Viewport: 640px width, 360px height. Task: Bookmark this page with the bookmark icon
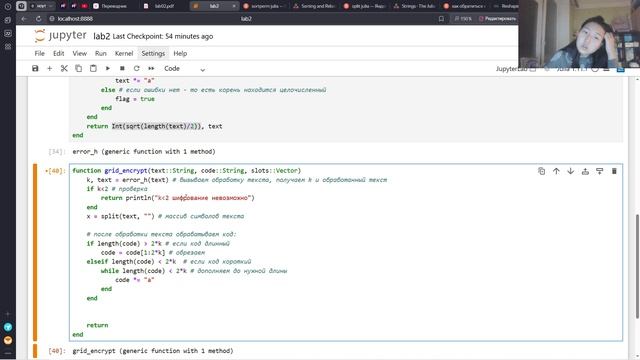click(x=441, y=19)
